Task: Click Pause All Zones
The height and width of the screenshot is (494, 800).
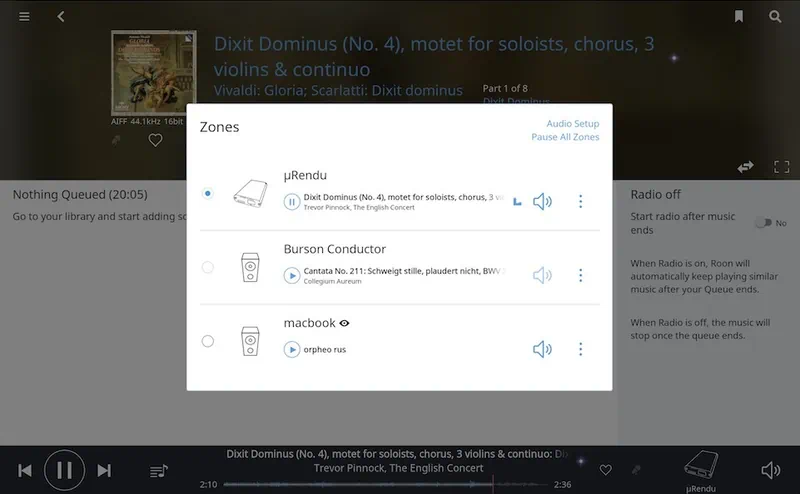Action: pyautogui.click(x=565, y=137)
